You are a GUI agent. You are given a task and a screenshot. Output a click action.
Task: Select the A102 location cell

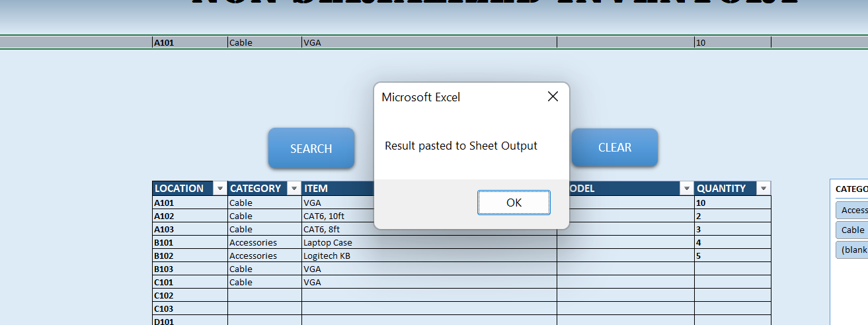click(189, 216)
